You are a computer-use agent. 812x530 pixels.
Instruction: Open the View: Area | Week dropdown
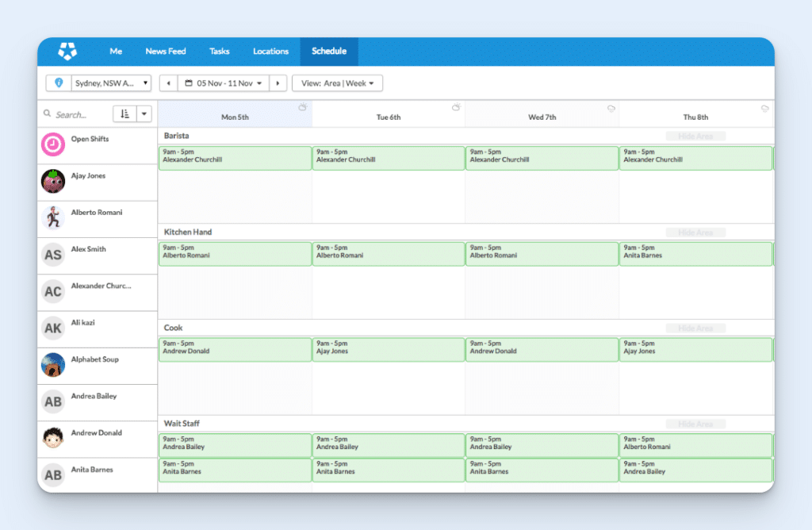[x=337, y=83]
